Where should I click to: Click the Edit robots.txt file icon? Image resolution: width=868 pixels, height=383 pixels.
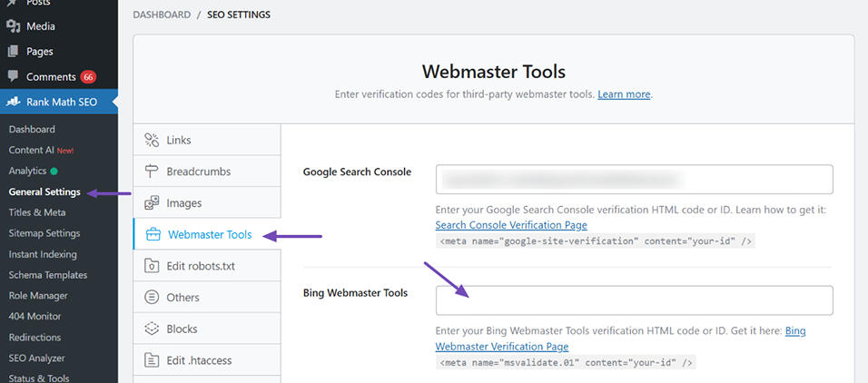click(x=153, y=266)
